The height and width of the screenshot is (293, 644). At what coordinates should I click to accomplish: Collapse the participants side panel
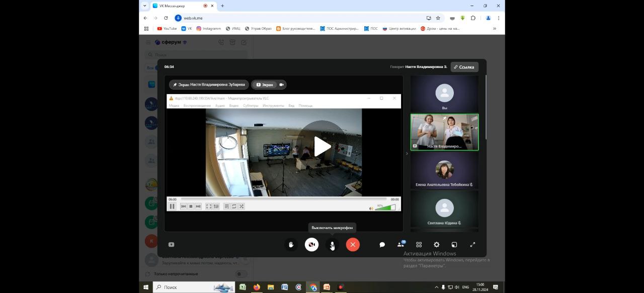407,154
